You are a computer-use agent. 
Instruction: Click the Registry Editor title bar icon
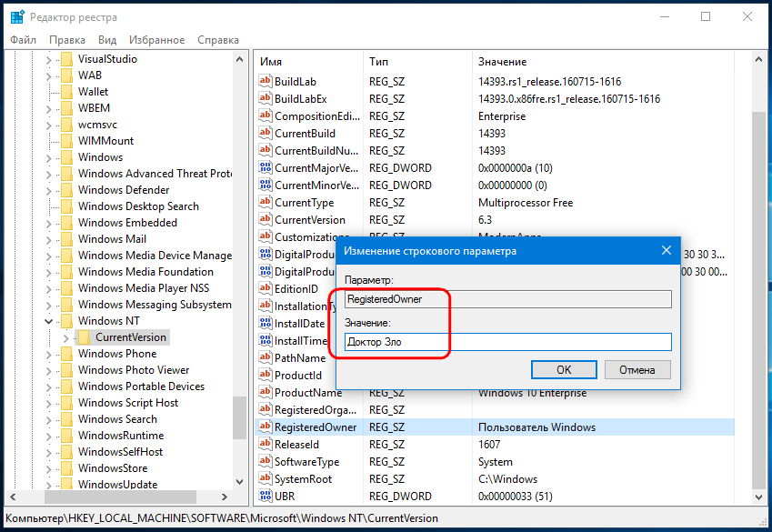[17, 16]
